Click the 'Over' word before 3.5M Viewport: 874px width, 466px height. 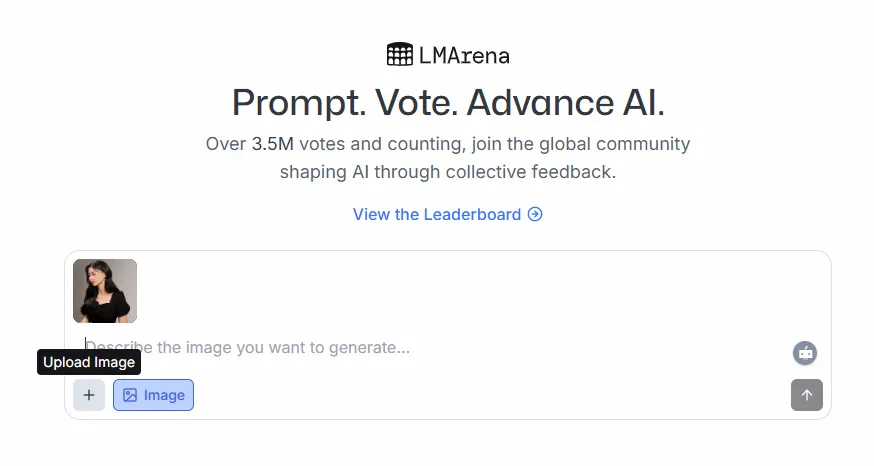tap(226, 144)
